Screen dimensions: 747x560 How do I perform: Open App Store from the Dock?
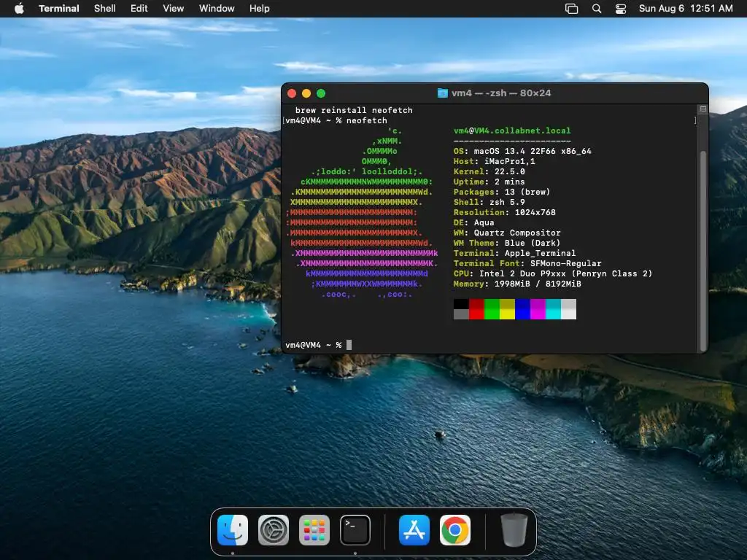pos(414,530)
